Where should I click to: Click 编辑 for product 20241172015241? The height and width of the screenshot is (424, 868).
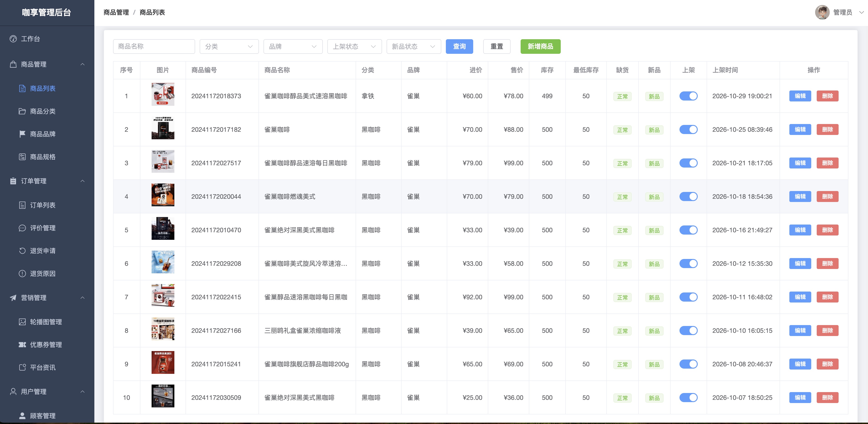tap(800, 364)
